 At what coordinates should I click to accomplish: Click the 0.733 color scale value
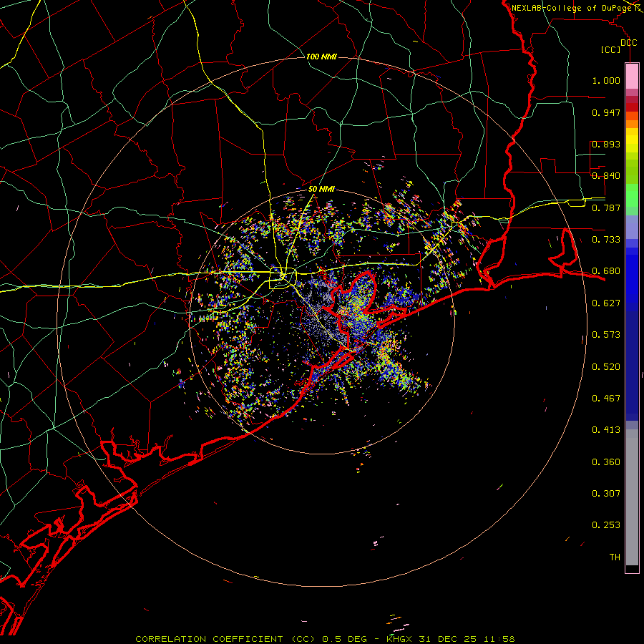point(606,240)
